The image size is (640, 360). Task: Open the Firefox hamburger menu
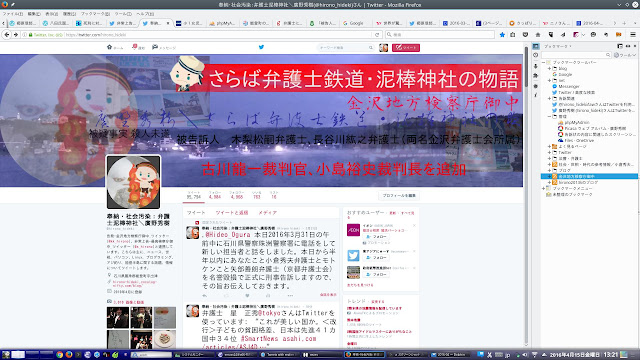pyautogui.click(x=633, y=35)
